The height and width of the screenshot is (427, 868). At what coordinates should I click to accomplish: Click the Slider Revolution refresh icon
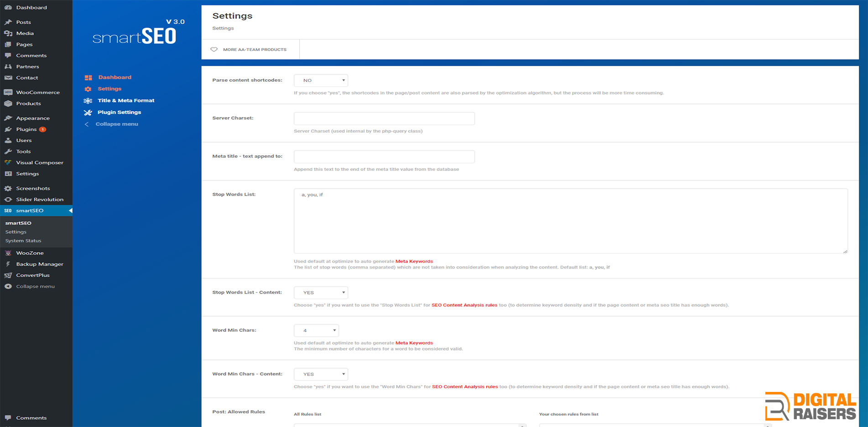8,200
